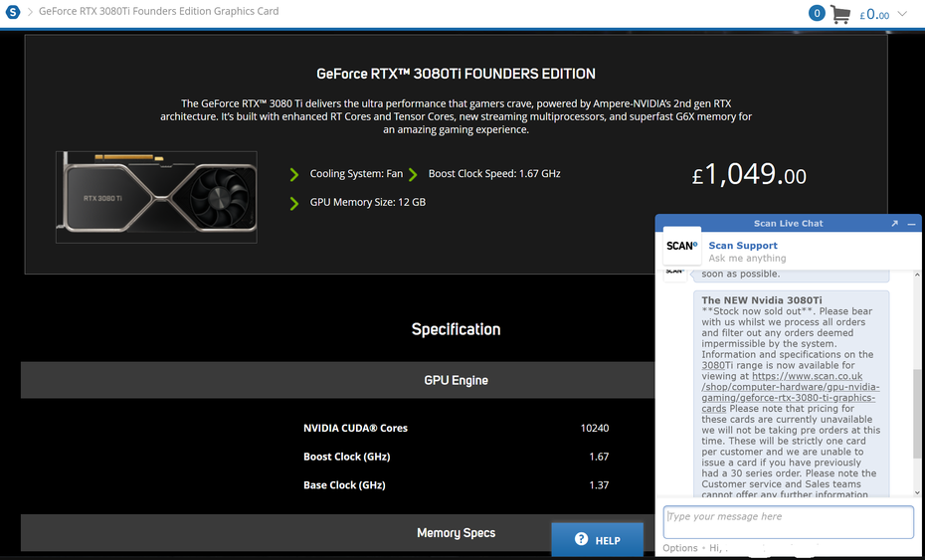Screen dimensions: 925x560
Task: Select the £1,049.00 price text
Action: [749, 175]
